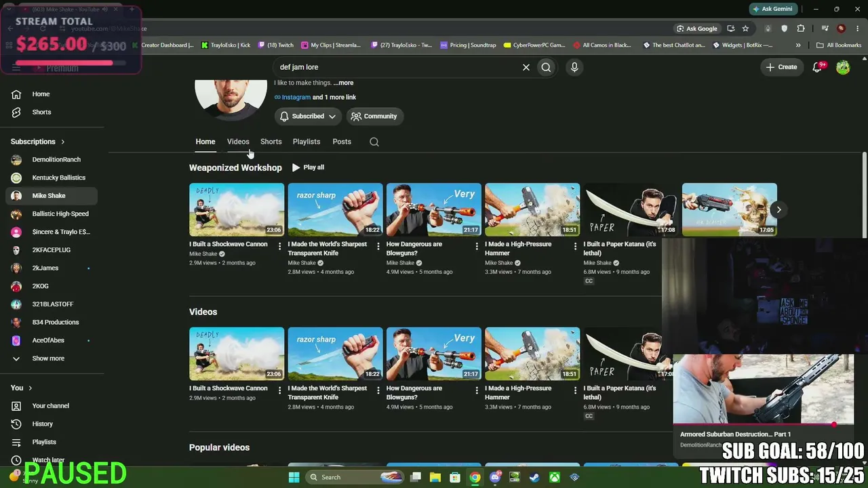Open options for Sharpest Transparent Knife in Weaponized Workshop
This screenshot has height=488, width=868.
(378, 247)
